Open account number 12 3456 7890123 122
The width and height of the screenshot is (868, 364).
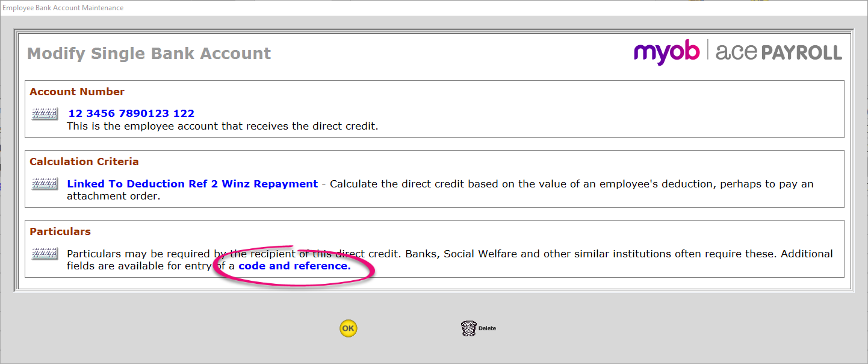(131, 113)
